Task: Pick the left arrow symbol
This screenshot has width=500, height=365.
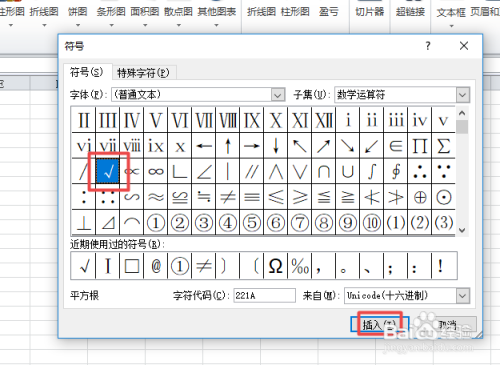Action: click(204, 146)
